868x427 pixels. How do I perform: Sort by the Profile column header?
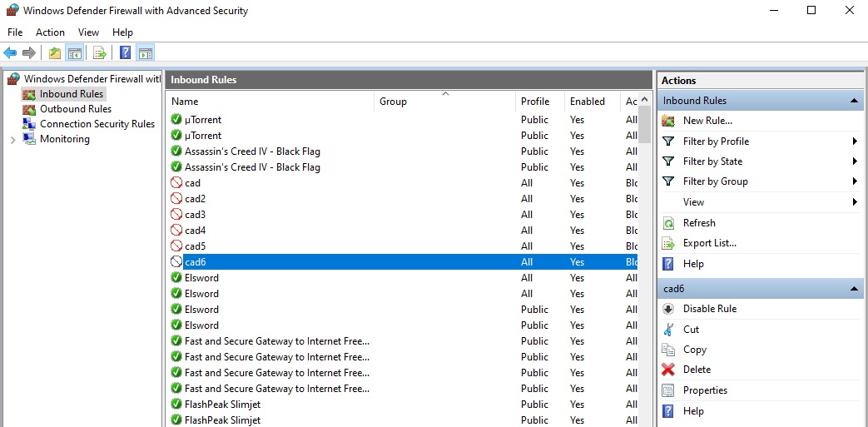[x=540, y=102]
